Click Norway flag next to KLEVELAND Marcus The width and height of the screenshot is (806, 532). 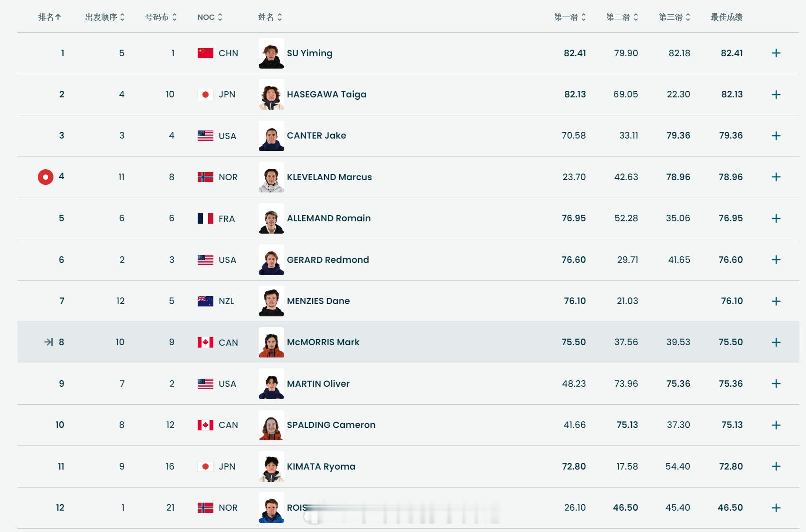click(x=205, y=177)
